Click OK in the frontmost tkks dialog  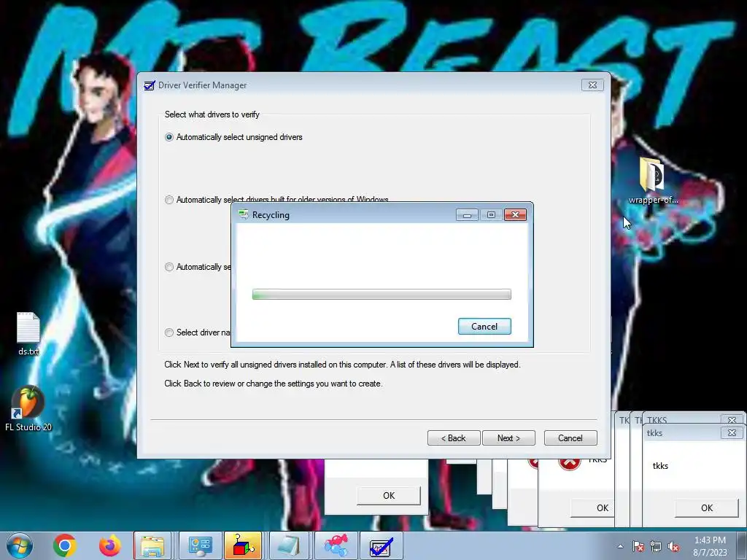(x=707, y=507)
